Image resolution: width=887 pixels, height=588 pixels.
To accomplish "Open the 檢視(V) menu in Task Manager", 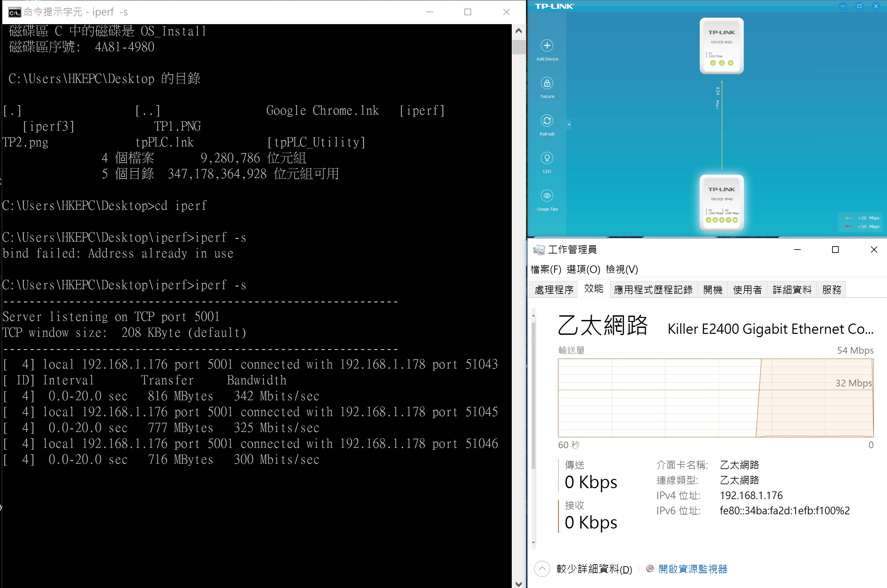I will [622, 269].
